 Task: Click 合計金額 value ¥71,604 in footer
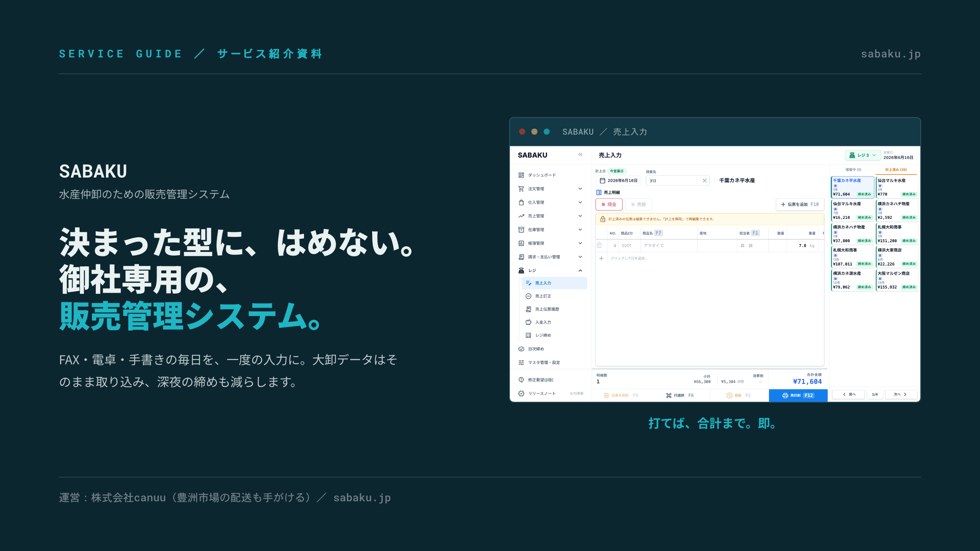(x=807, y=381)
